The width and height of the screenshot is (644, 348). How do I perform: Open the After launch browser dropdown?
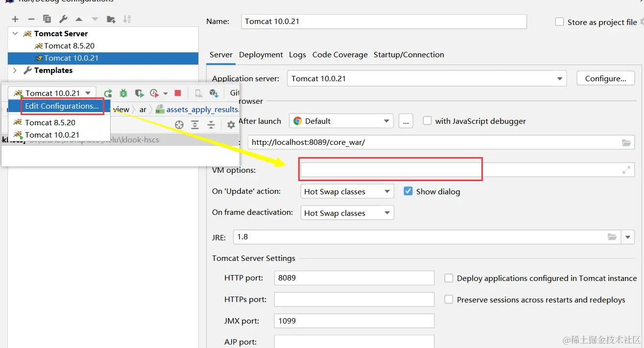pos(386,121)
